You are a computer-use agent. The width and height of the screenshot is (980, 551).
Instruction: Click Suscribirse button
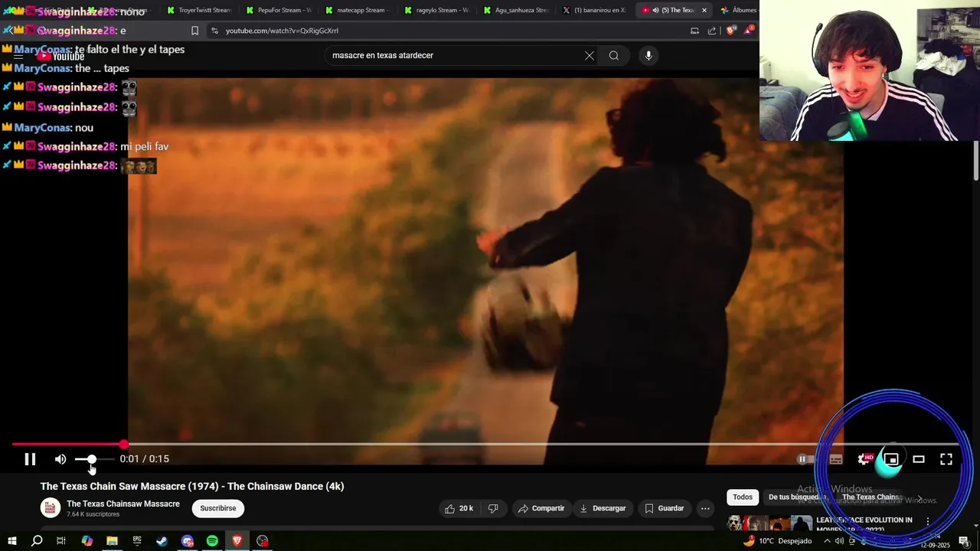coord(217,508)
